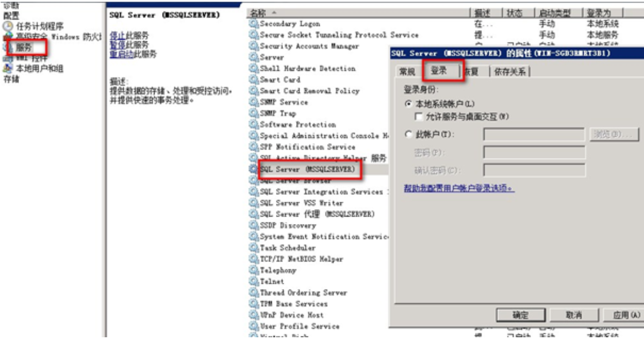Click the gear icon for Secure Socket Tunneling Protocol Service
This screenshot has height=343, width=644.
[254, 35]
